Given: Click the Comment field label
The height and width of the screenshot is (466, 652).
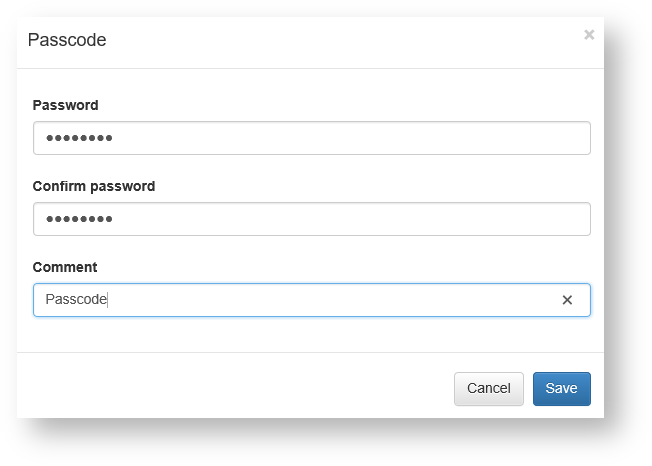Looking at the screenshot, I should (x=65, y=267).
